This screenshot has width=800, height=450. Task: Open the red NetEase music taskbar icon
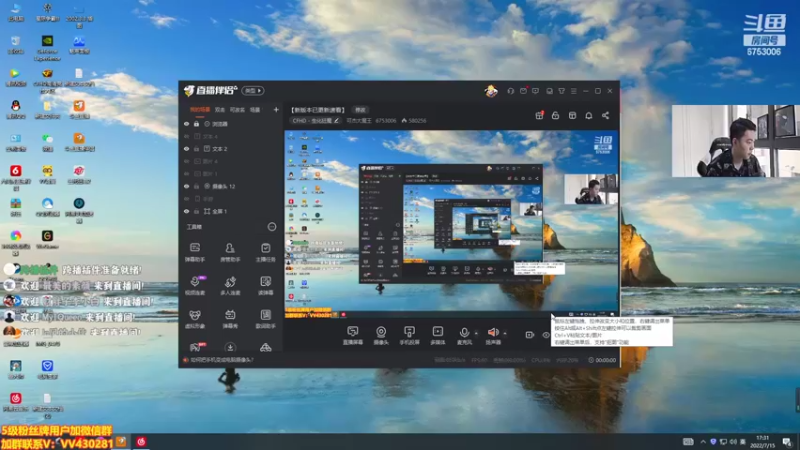(141, 442)
